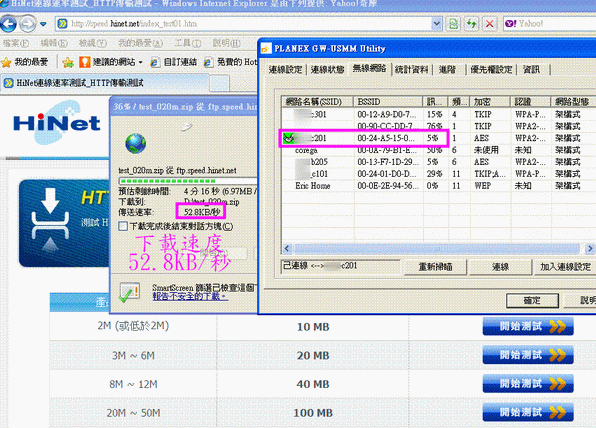Click 開始測試 button for the 40 MB row

click(528, 384)
